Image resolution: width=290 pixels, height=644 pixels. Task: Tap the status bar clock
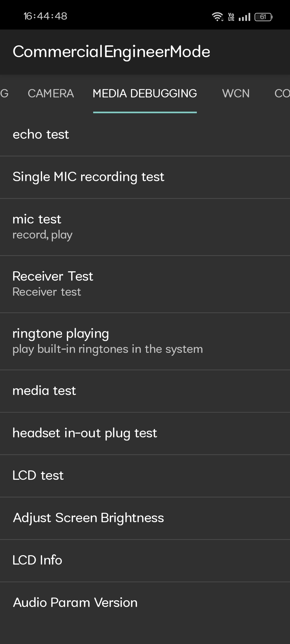point(45,16)
